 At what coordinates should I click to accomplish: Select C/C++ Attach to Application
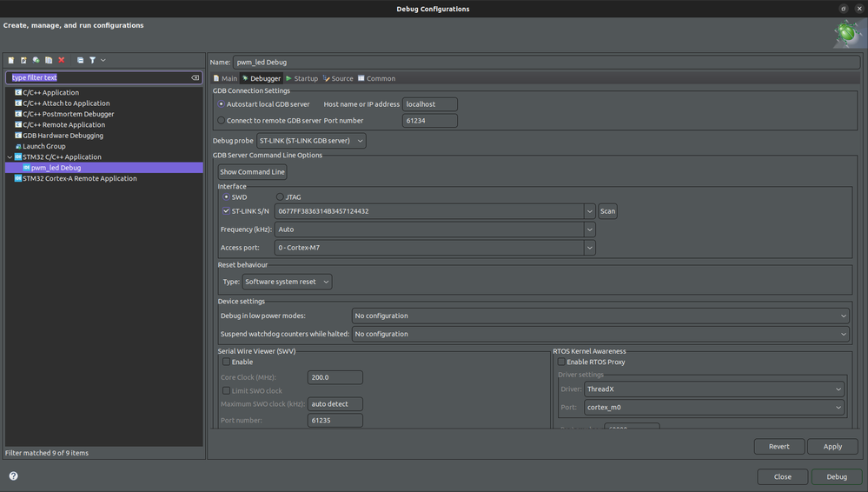[66, 103]
